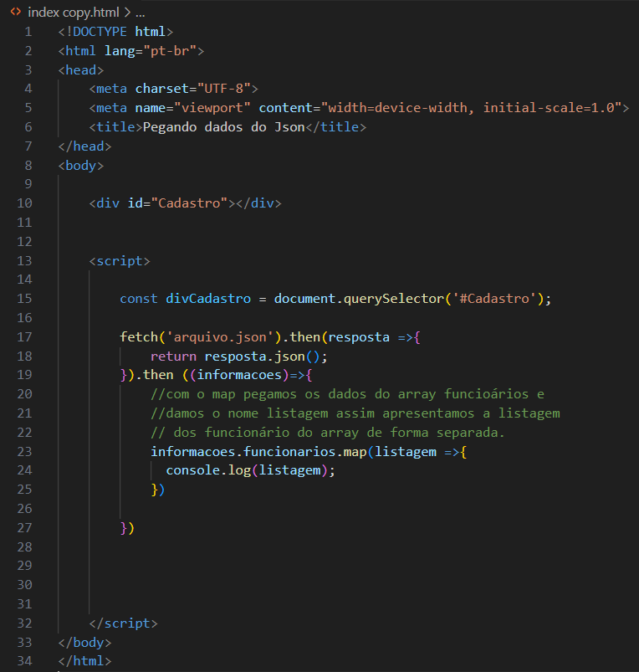Viewport: 639px width, 672px height.
Task: Click the comment '// dos funcionário do array'
Action: [x=328, y=433]
